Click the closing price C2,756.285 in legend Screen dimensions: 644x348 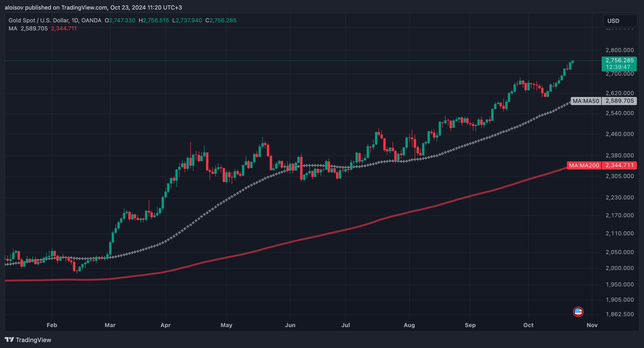[221, 20]
